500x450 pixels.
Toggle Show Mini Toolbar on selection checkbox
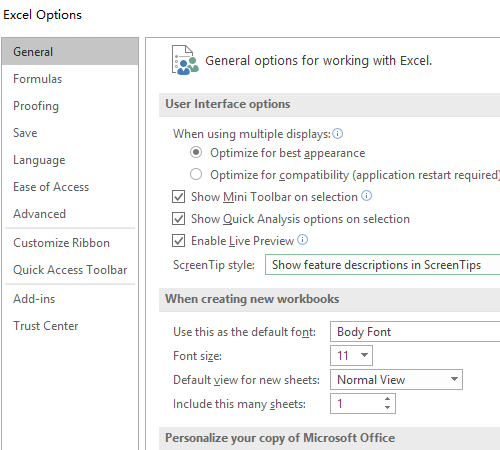coord(179,197)
